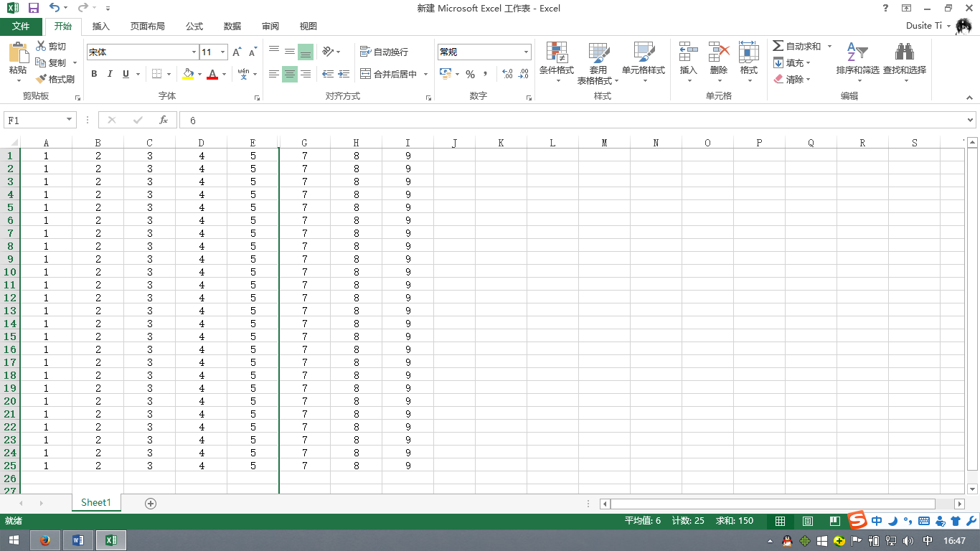This screenshot has width=980, height=551.
Task: Select the column G header
Action: [305, 143]
